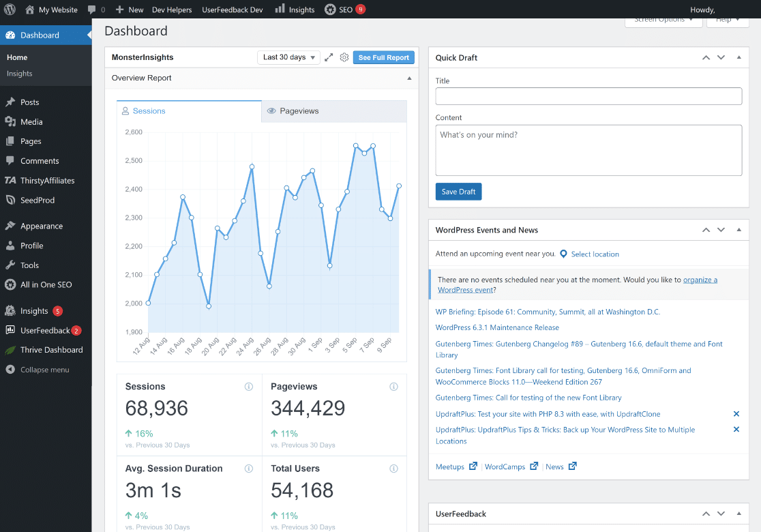
Task: Move WordPress Events and News widget down
Action: [721, 230]
